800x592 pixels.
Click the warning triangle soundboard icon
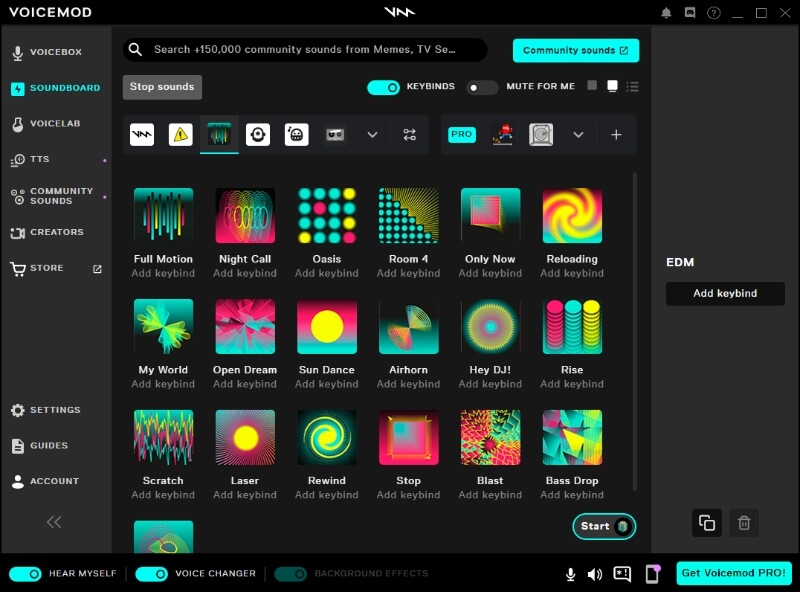(x=180, y=134)
